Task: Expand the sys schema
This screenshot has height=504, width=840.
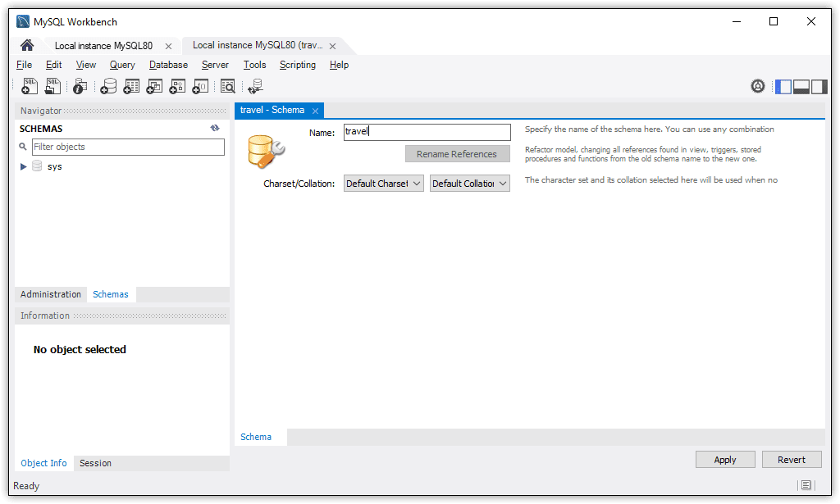Action: tap(23, 166)
